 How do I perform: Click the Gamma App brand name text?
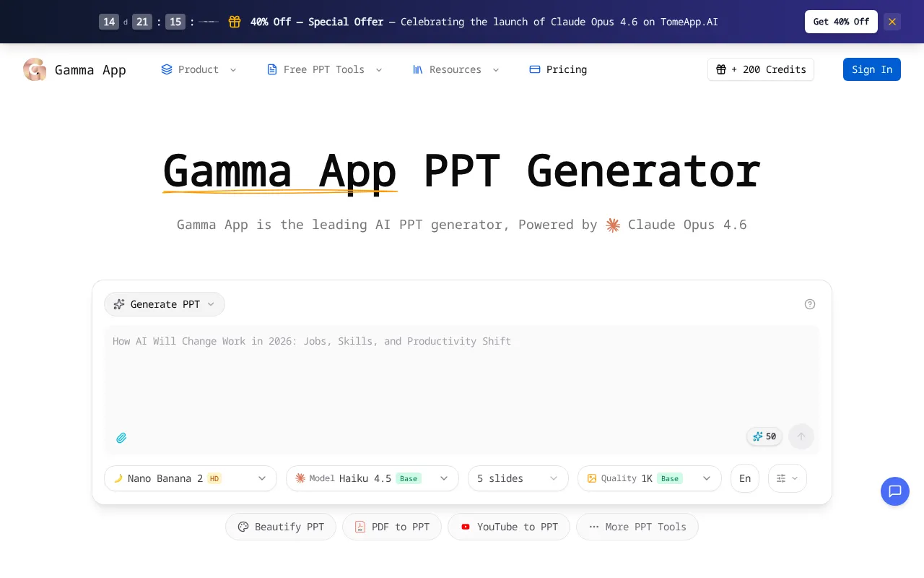pos(90,69)
